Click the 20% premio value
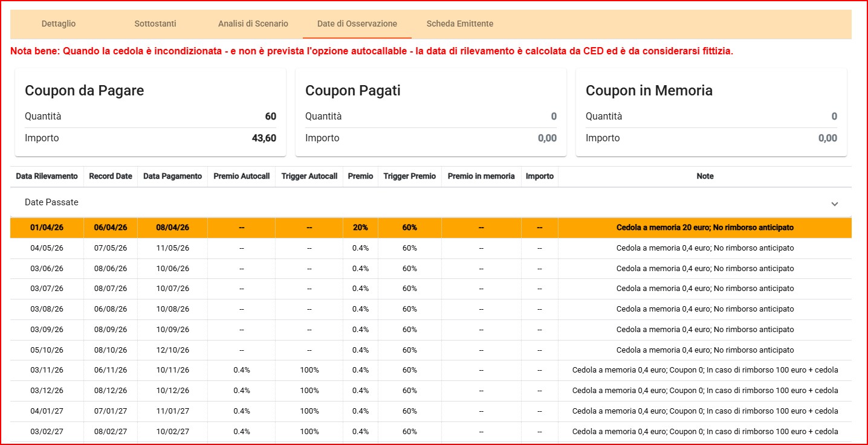Screen dimensions: 868x445 (361, 228)
